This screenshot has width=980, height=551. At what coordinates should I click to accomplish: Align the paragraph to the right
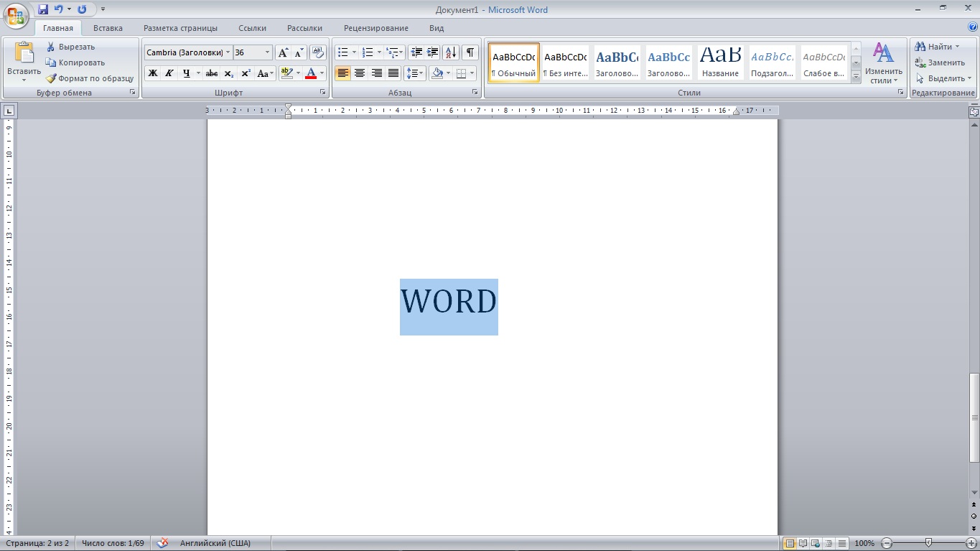[376, 73]
